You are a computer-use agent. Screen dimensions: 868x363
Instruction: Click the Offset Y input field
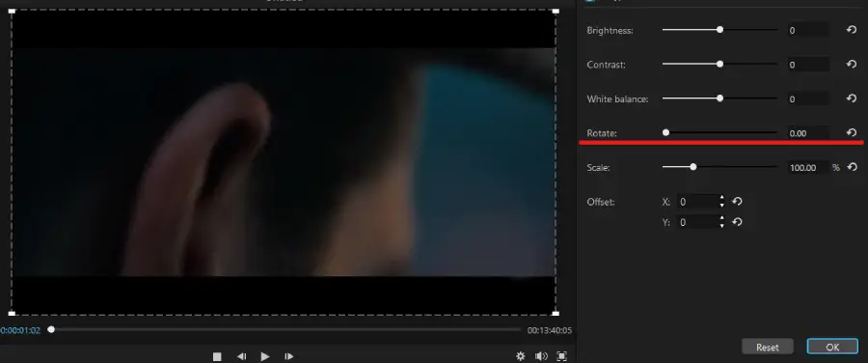click(x=697, y=222)
